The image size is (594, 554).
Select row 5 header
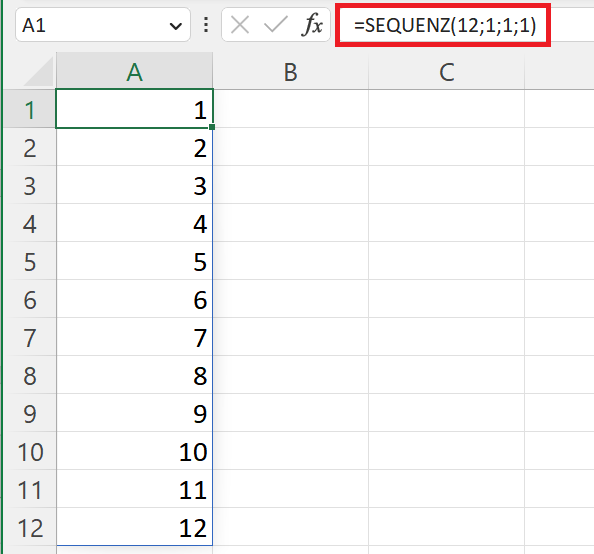30,261
